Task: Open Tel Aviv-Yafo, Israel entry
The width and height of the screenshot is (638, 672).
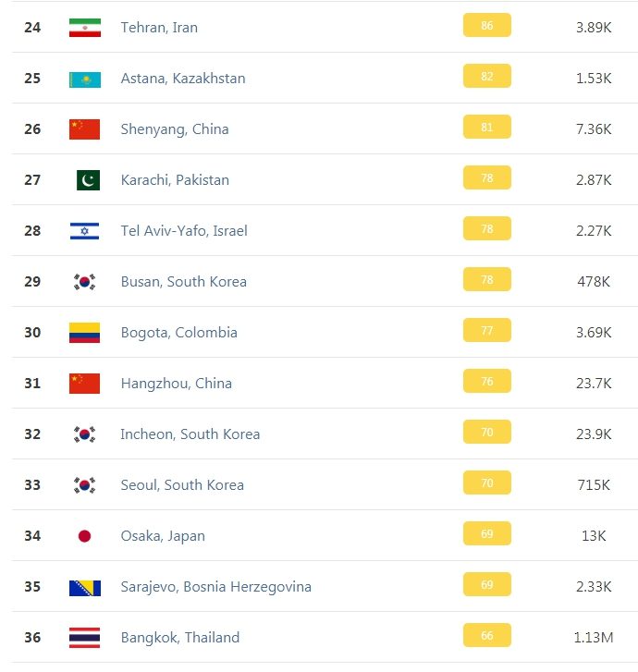Action: coord(184,230)
